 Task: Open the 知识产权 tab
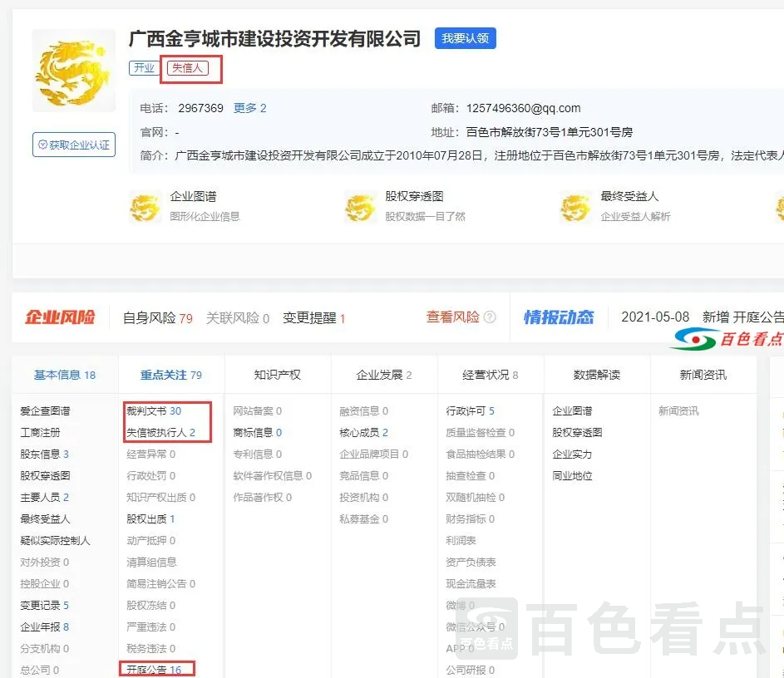pyautogui.click(x=278, y=375)
